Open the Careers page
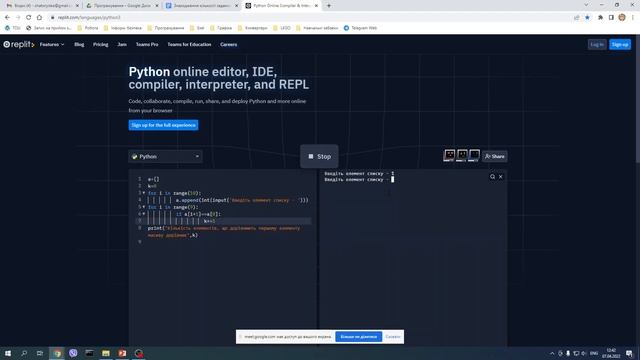Screen dimensions: 640x360 pyautogui.click(x=229, y=44)
